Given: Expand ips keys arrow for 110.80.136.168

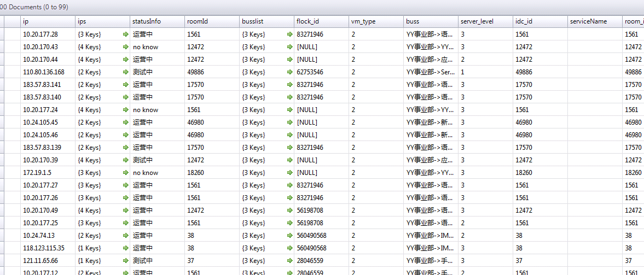Looking at the screenshot, I should 126,72.
